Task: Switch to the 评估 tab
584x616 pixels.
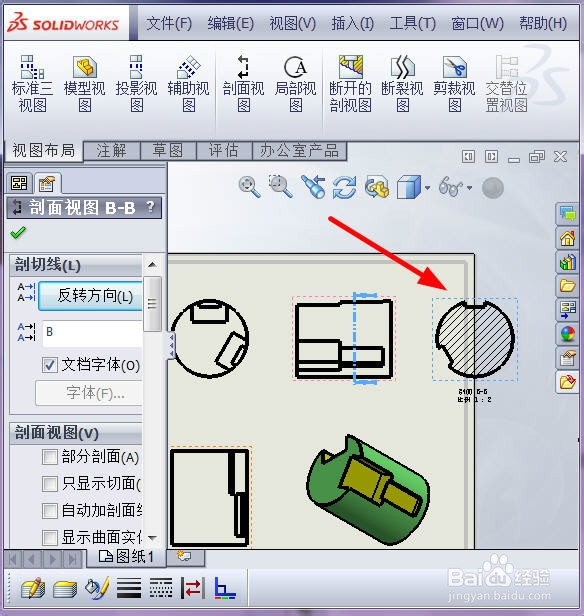Action: [x=223, y=150]
